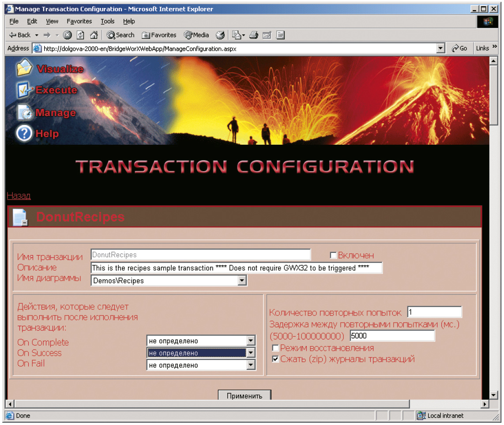The height and width of the screenshot is (425, 504).
Task: Open the Forward button history arrow
Action: 57,35
